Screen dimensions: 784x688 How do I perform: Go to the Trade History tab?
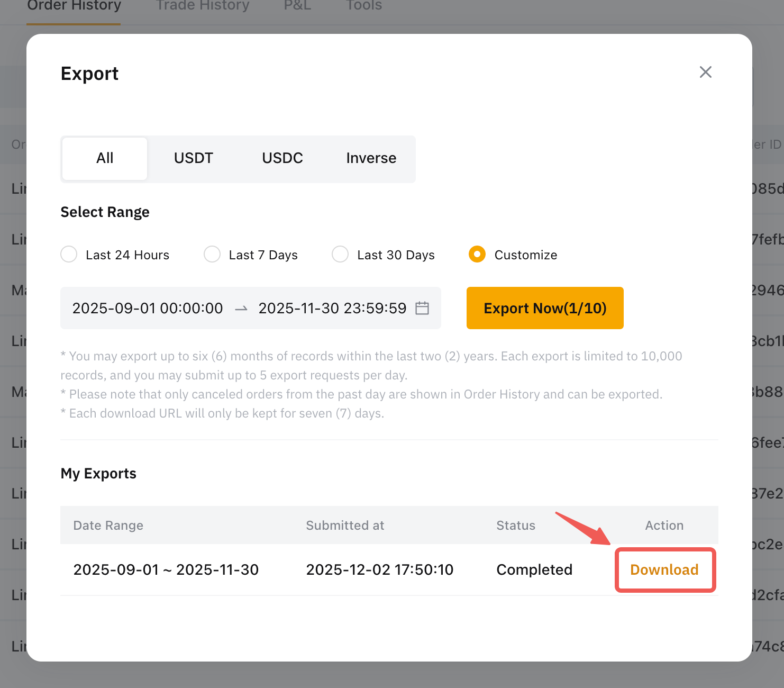pyautogui.click(x=203, y=6)
